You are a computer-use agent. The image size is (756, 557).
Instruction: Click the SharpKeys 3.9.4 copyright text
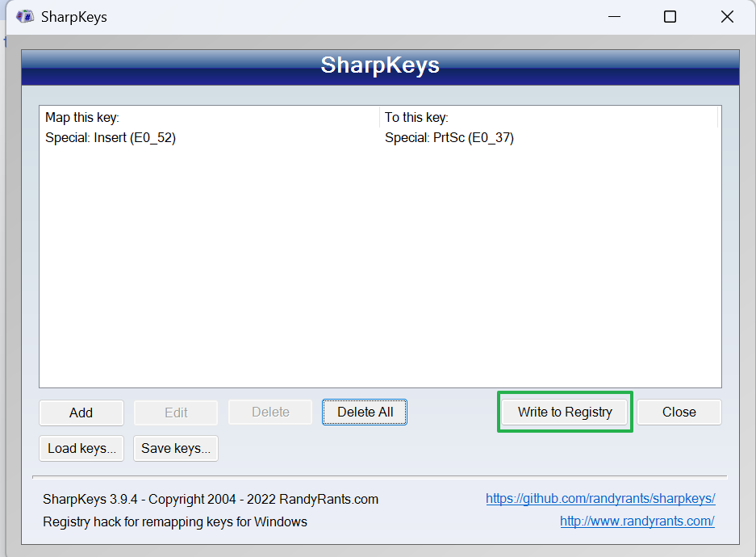(x=211, y=499)
